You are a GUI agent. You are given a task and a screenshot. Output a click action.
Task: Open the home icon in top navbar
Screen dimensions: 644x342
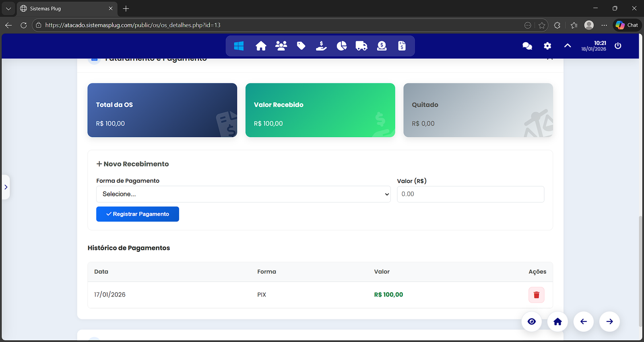(x=261, y=46)
